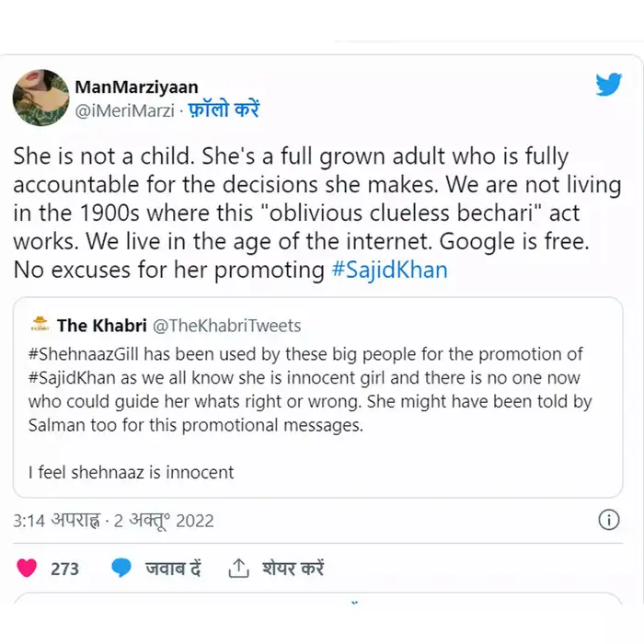Viewport: 644px width, 644px height.
Task: Open the quoted tweet about #ShehnaazGill
Action: [318, 397]
